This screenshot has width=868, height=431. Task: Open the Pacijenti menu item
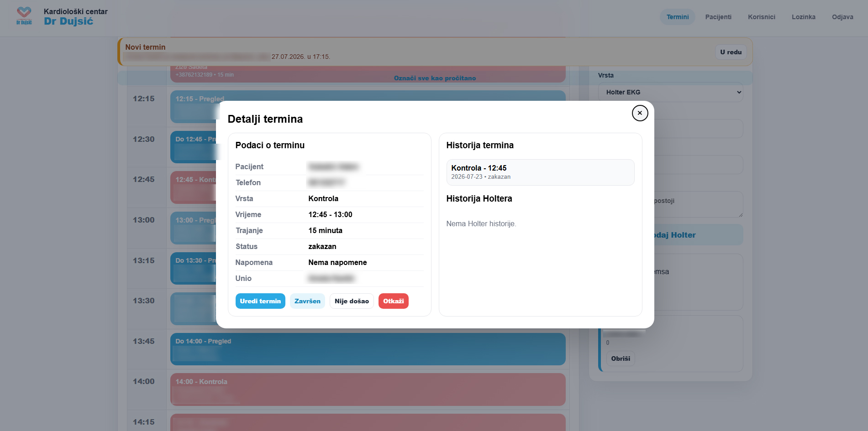(718, 17)
